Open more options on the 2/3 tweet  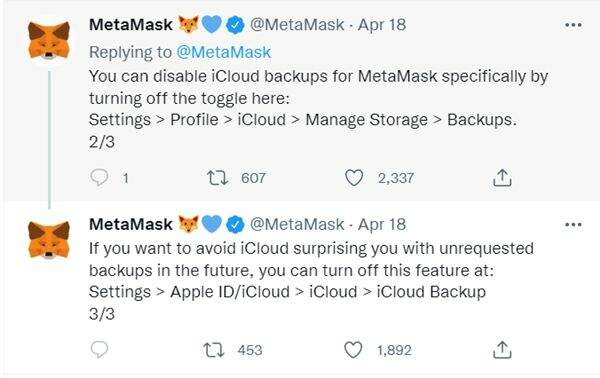point(573,25)
